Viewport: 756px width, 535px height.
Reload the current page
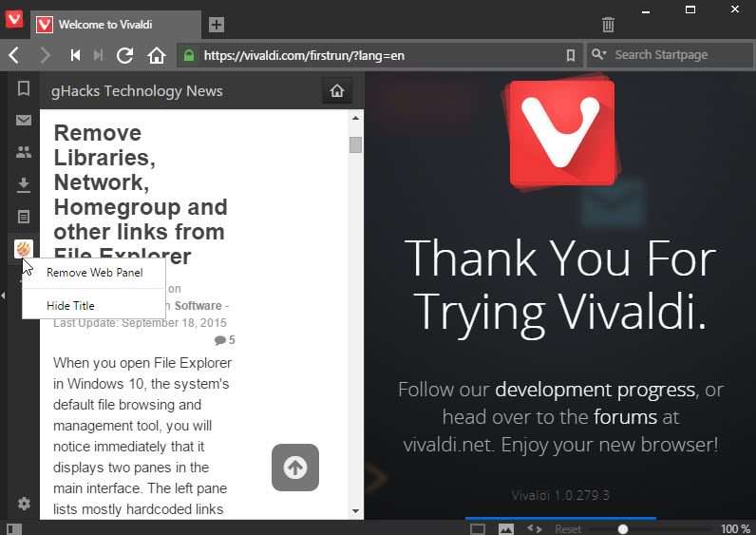coord(125,55)
